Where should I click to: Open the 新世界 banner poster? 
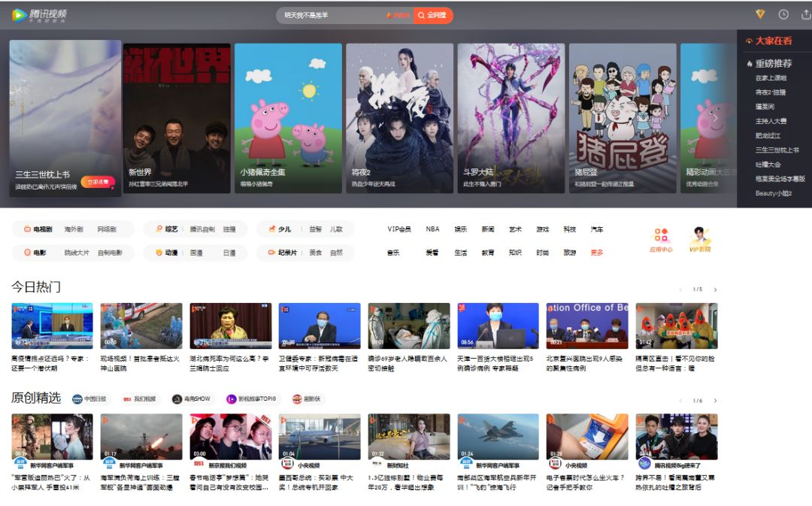pos(177,118)
